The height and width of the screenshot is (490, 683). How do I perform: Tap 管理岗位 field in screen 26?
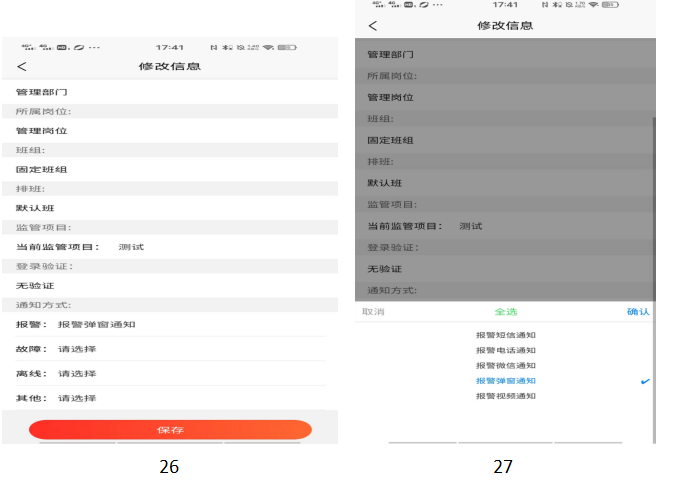point(170,131)
